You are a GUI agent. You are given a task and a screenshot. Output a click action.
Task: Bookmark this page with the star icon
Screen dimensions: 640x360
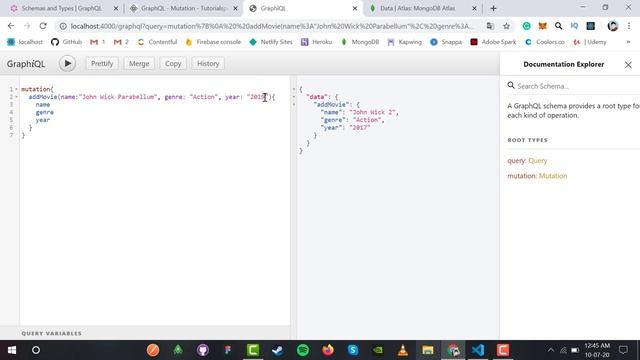tap(507, 26)
